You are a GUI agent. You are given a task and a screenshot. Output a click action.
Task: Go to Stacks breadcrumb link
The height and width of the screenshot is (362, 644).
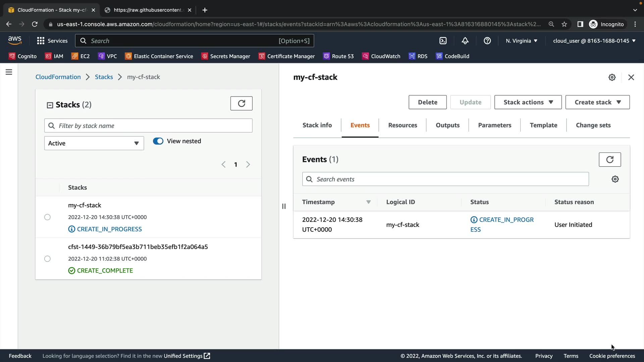coord(104,77)
